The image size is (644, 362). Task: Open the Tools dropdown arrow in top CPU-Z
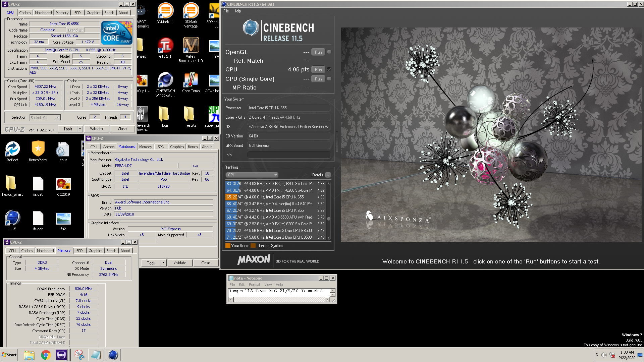pos(80,129)
